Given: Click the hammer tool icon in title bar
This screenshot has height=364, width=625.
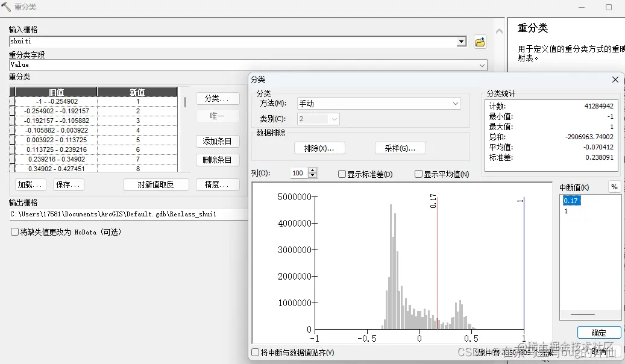Looking at the screenshot, I should point(6,7).
